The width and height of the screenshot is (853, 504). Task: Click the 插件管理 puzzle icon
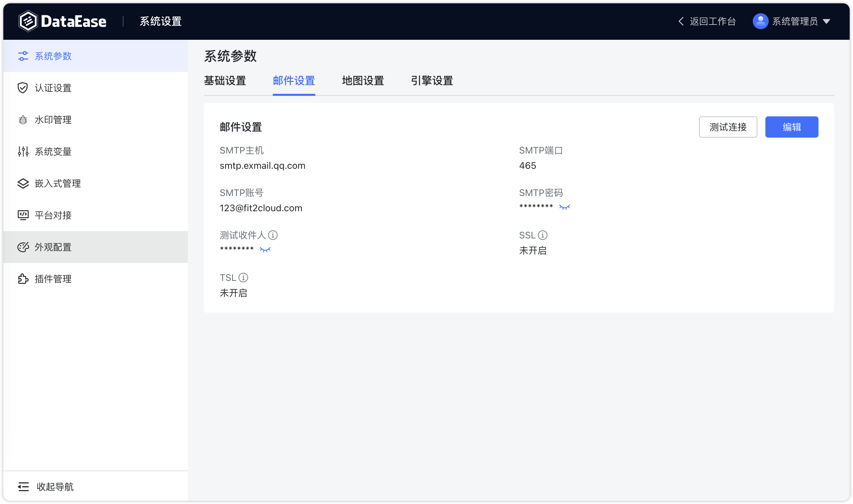tap(23, 279)
